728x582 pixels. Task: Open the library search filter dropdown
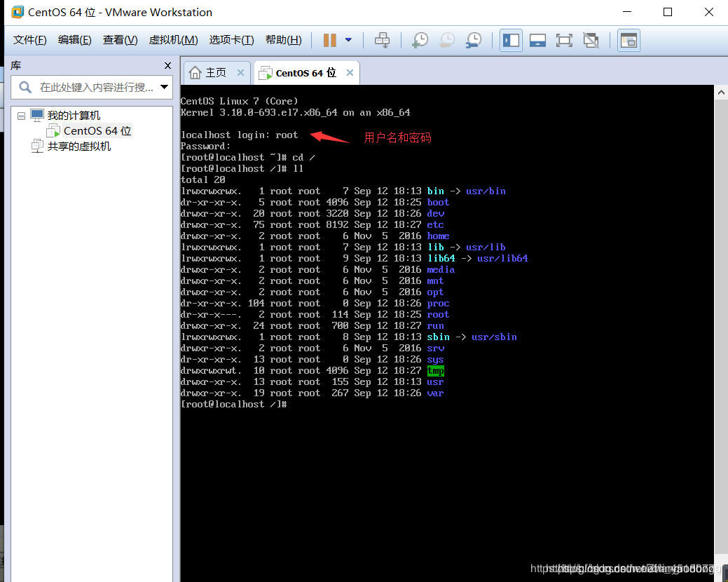click(x=164, y=87)
